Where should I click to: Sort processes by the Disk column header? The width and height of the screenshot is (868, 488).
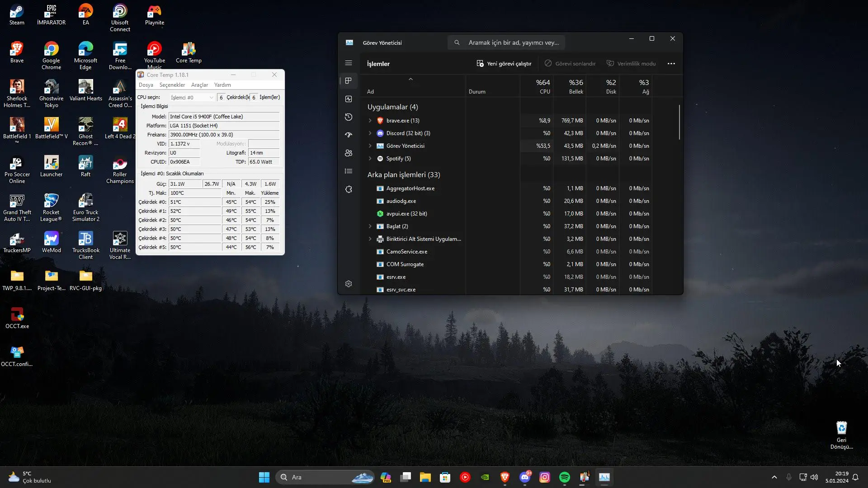(603, 86)
